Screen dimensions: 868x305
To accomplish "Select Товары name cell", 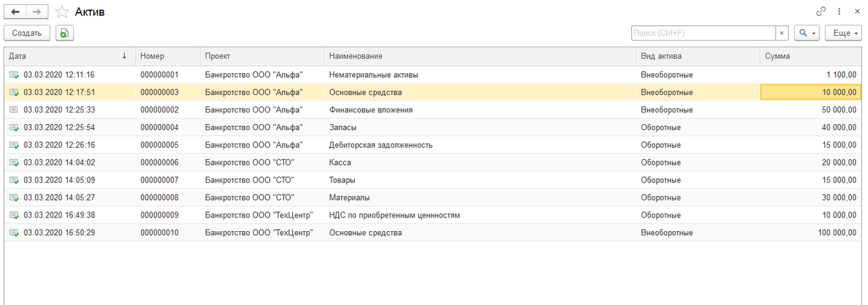I will pyautogui.click(x=479, y=180).
